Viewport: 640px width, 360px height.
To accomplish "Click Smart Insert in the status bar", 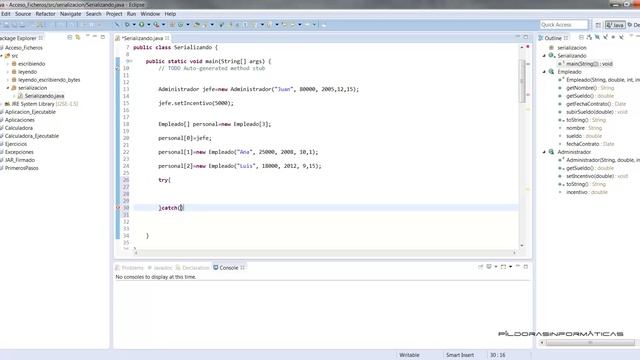I will (x=460, y=355).
